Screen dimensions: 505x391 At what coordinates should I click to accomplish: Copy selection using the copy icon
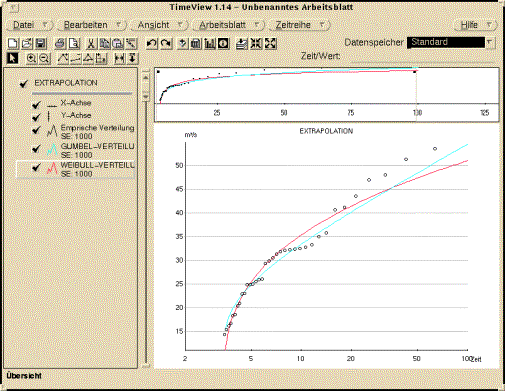(x=104, y=44)
